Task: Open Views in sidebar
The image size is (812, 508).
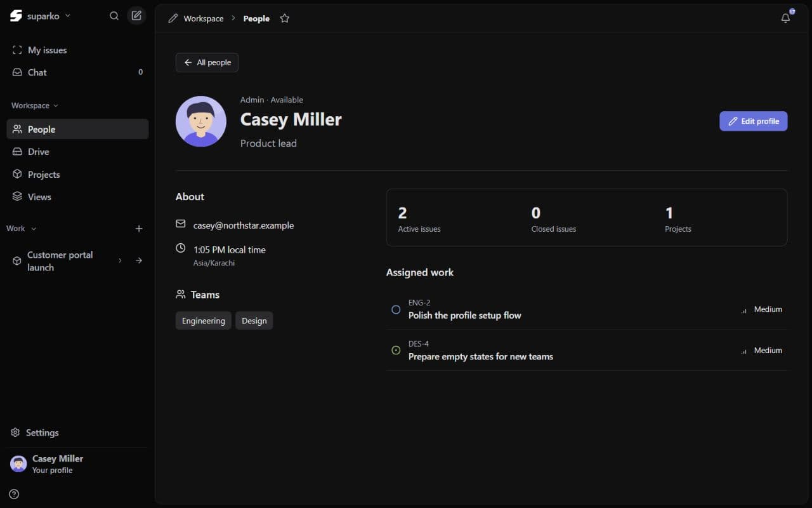Action: pos(77,197)
